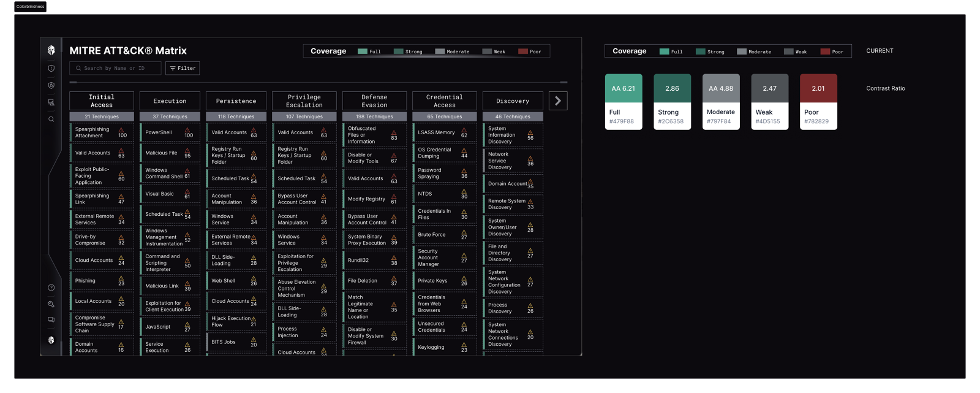This screenshot has width=980, height=393.
Task: Open the help question mark icon
Action: tap(51, 288)
